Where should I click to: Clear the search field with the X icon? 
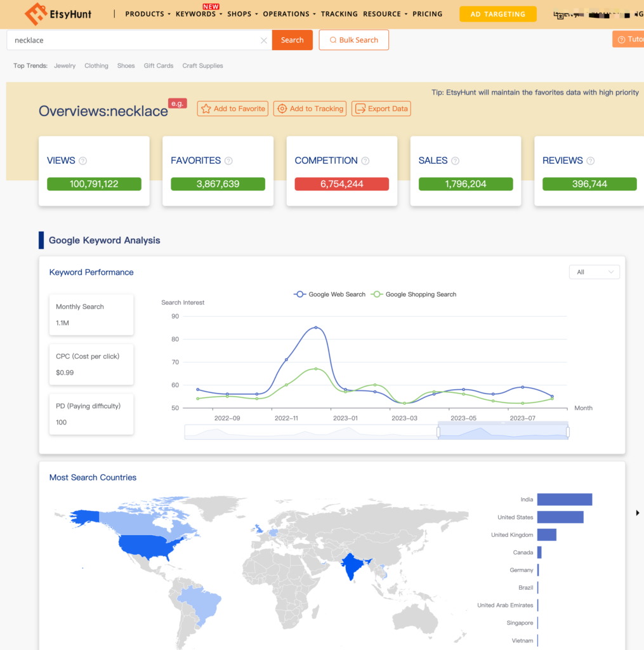264,40
